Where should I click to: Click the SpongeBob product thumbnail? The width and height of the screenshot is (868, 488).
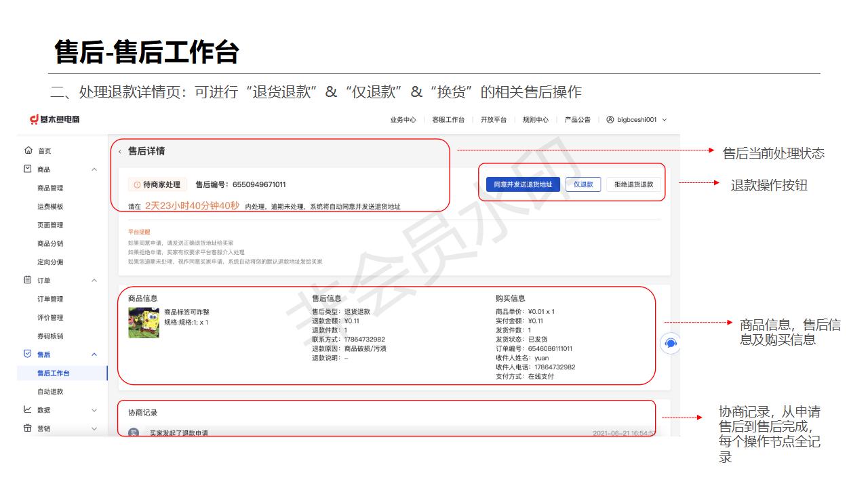pyautogui.click(x=144, y=323)
